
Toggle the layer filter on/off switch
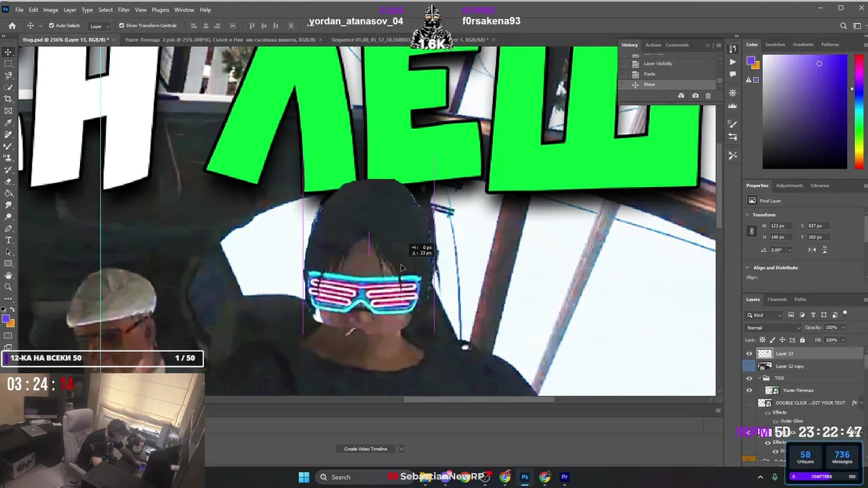[x=845, y=313]
